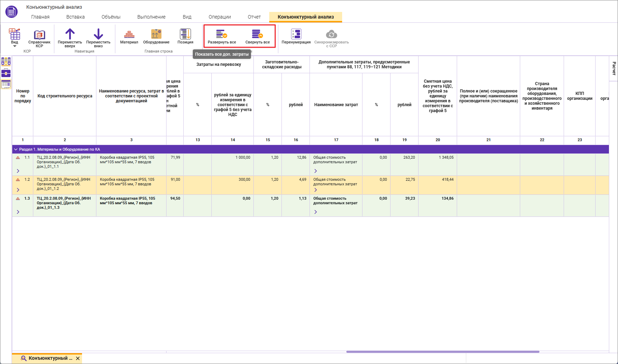Open the Выполнение ribbon tab
The height and width of the screenshot is (364, 618).
coord(151,17)
